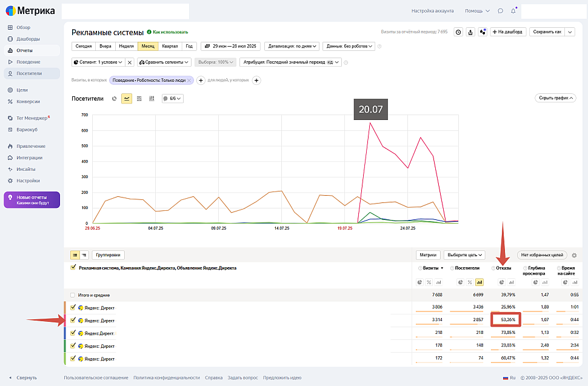Uncheck the row with 73,85% bounce rate
588x386 pixels.
coord(73,333)
